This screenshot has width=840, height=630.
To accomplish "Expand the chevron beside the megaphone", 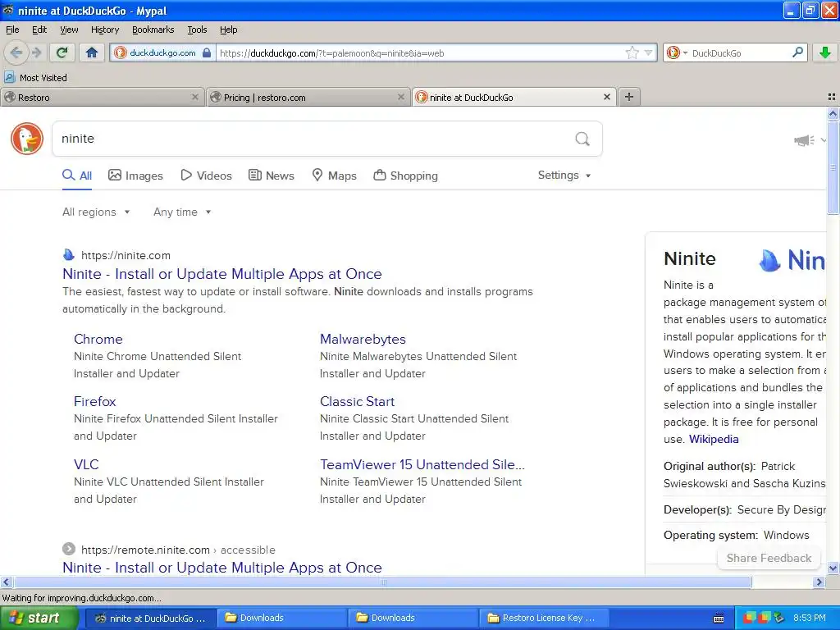I will point(823,140).
